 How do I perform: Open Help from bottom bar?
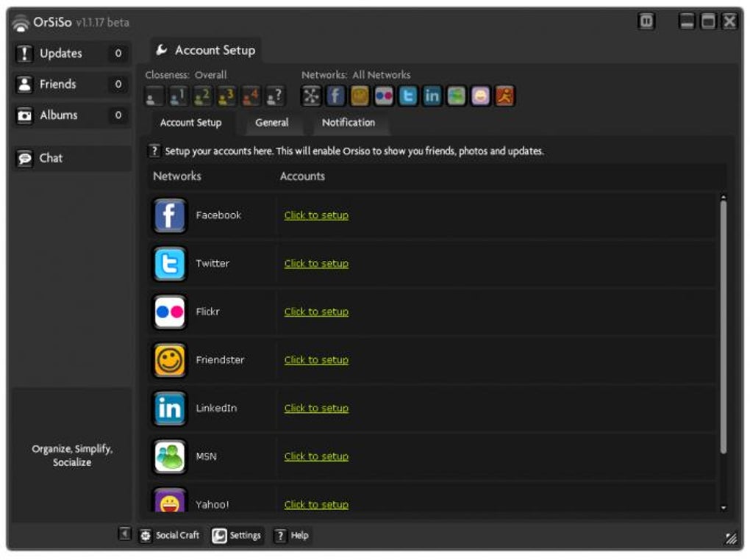[x=292, y=536]
